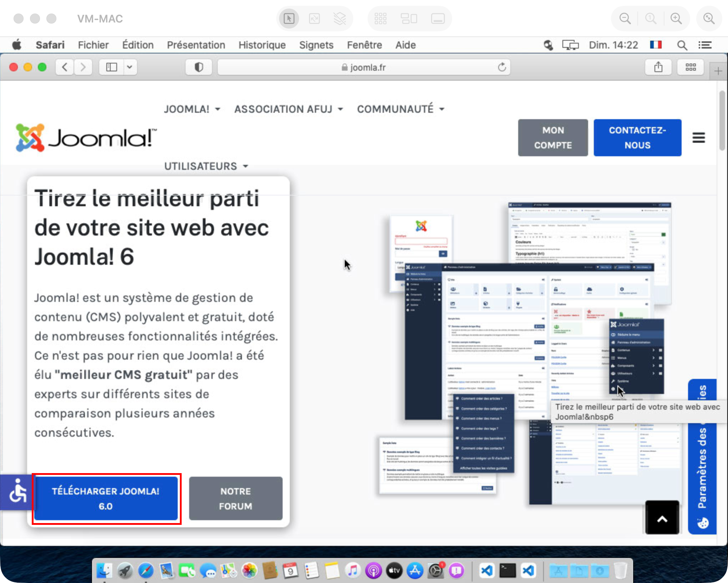The height and width of the screenshot is (583, 728).
Task: Toggle the Safari sidebar button
Action: tap(111, 67)
